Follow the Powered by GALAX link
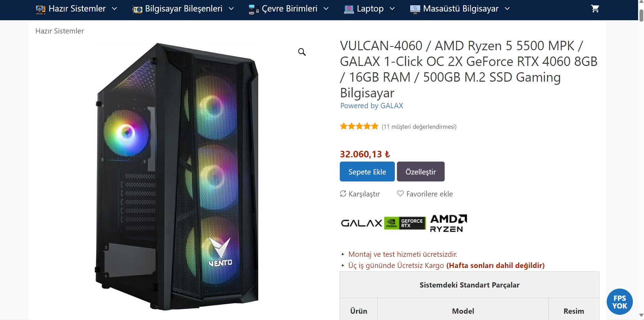Image resolution: width=644 pixels, height=320 pixels. [x=371, y=106]
